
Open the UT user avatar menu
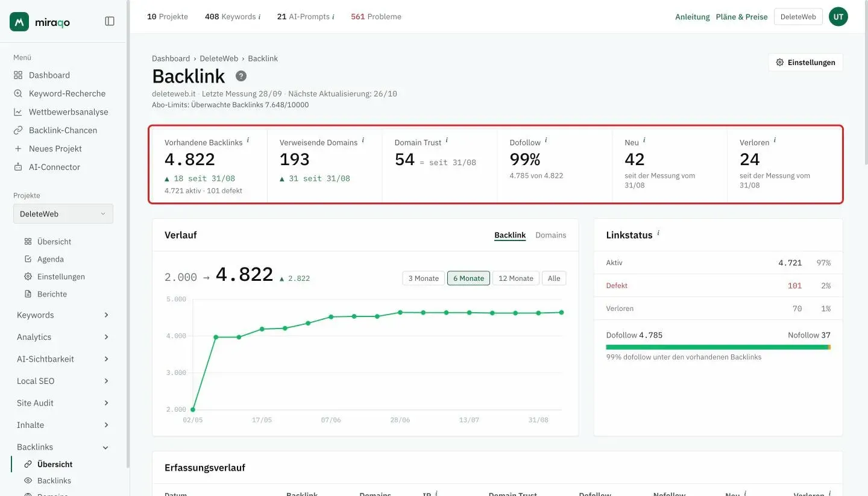838,17
